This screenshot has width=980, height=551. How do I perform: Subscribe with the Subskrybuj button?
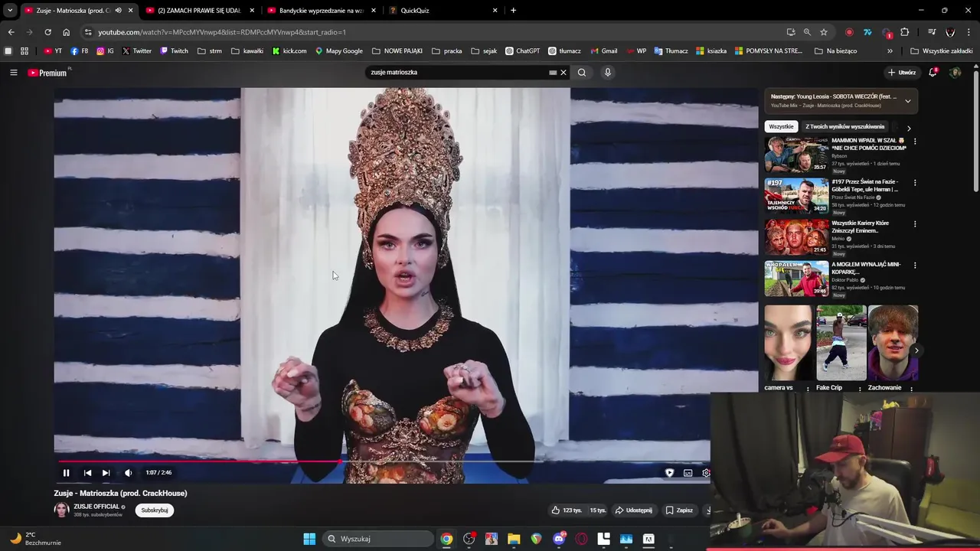(155, 510)
